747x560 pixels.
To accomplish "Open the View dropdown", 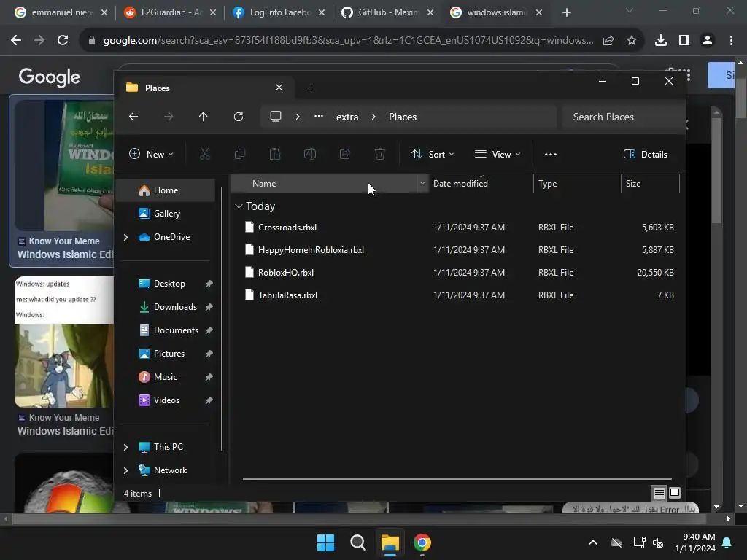I will (498, 155).
